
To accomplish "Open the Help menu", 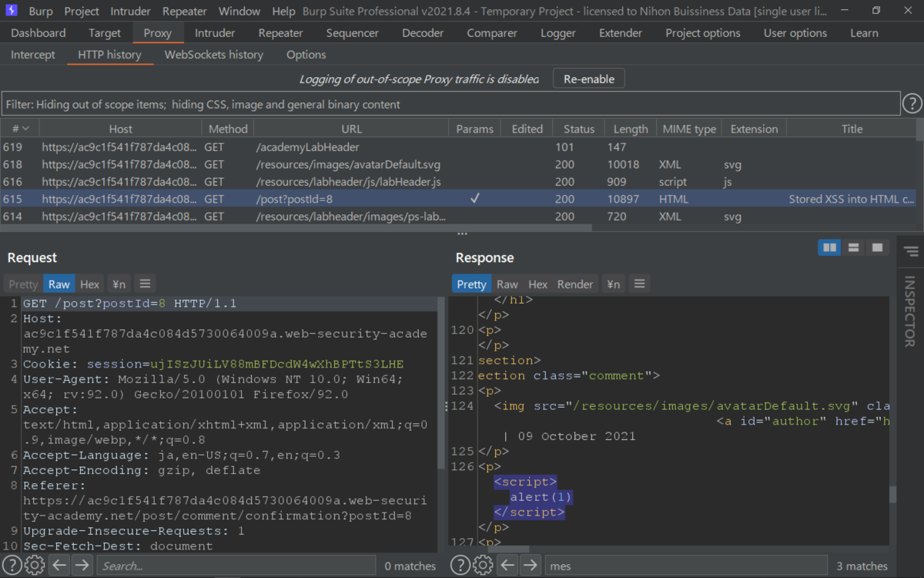I will [x=283, y=12].
